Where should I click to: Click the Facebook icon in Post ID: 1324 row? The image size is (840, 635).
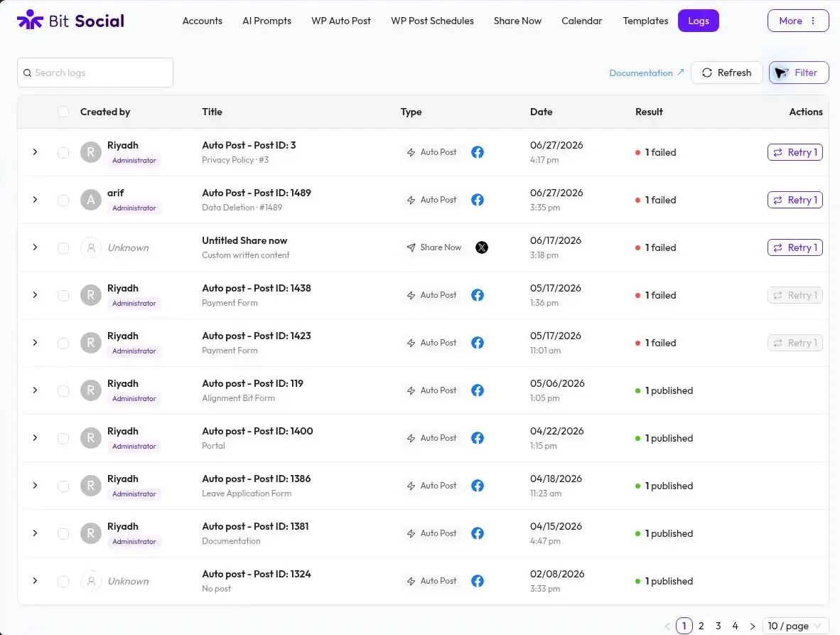[478, 582]
